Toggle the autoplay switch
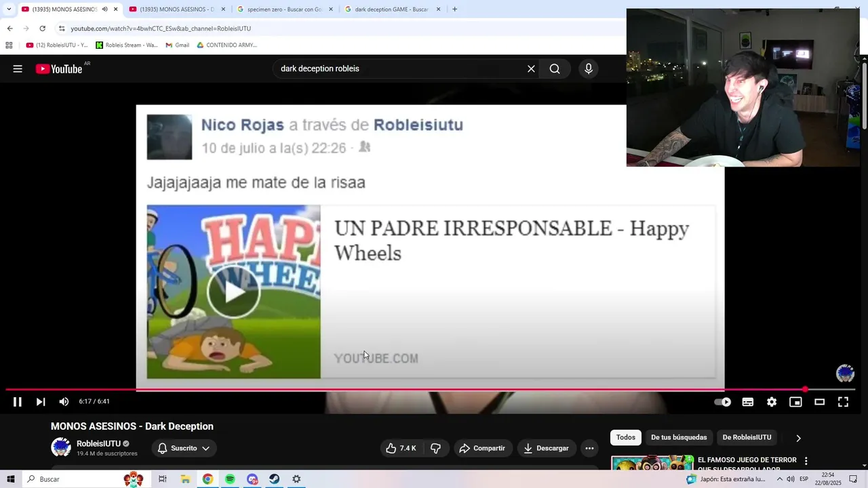 point(723,402)
